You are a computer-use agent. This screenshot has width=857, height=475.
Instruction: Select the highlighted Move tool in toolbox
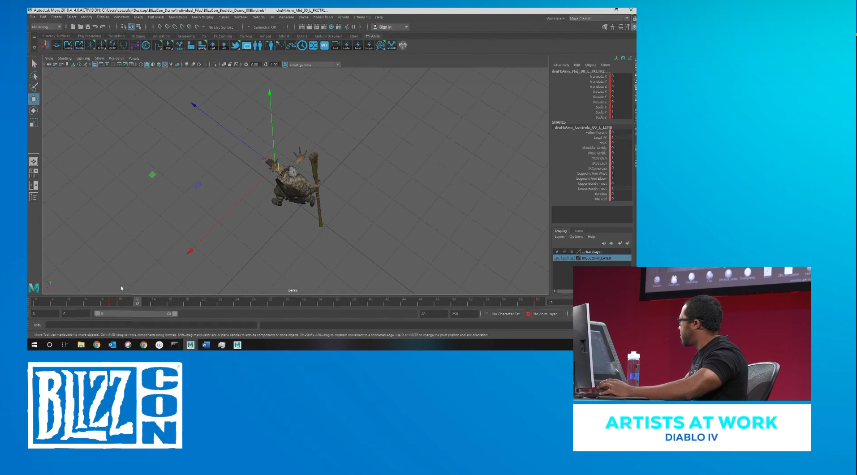point(34,99)
